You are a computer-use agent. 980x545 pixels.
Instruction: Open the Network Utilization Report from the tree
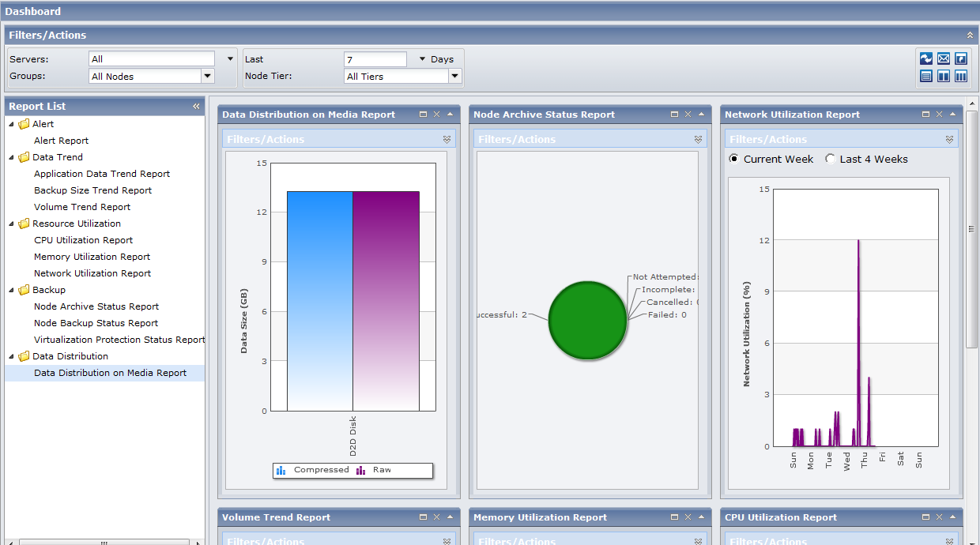92,272
